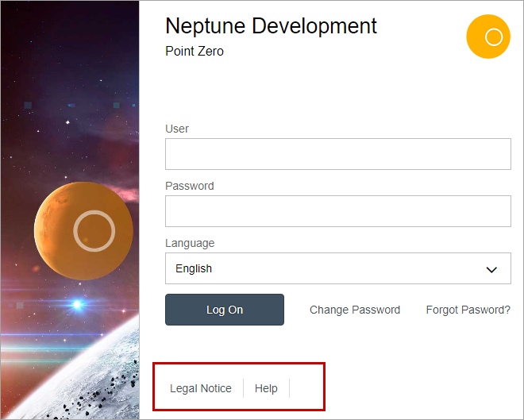
Task: Click the Password field label
Action: pos(190,186)
